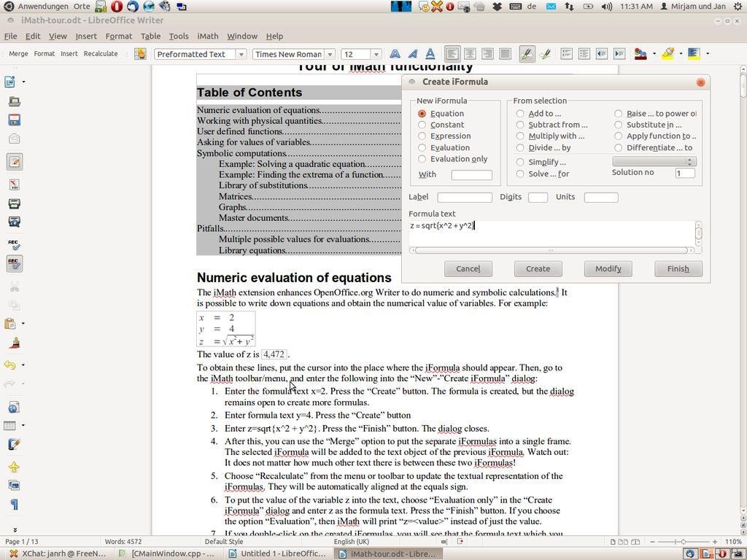This screenshot has width=747, height=560.
Task: Open the paragraph style Preformatted Text dropdown
Action: (241, 54)
